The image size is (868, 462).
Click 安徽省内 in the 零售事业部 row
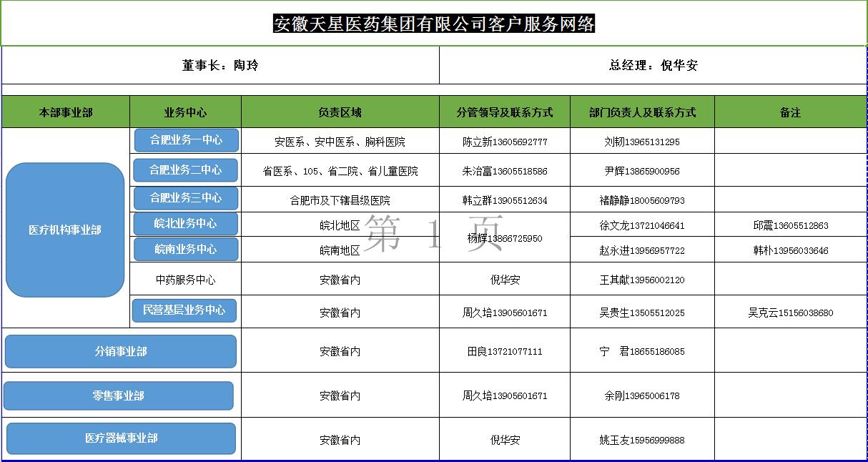click(340, 395)
